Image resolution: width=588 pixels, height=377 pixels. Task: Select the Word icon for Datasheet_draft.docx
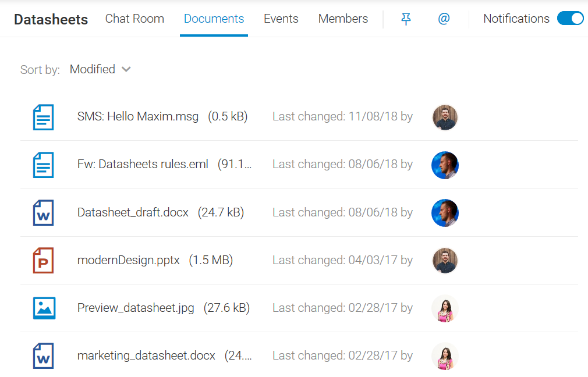43,212
